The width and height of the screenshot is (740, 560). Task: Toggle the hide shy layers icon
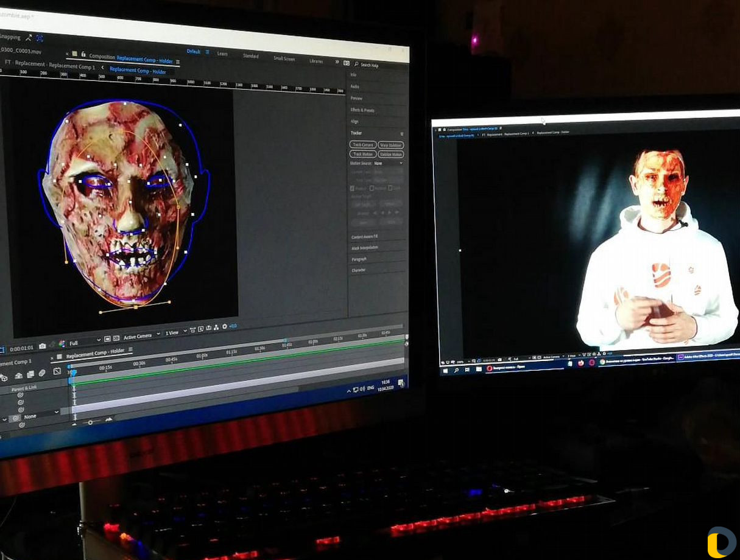pos(18,376)
